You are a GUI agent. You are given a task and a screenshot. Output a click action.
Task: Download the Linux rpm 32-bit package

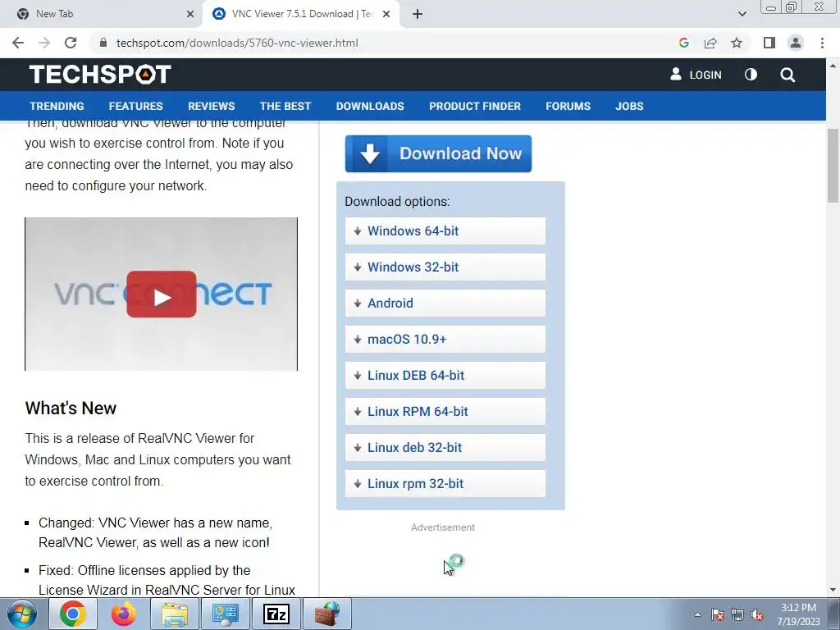click(x=445, y=484)
